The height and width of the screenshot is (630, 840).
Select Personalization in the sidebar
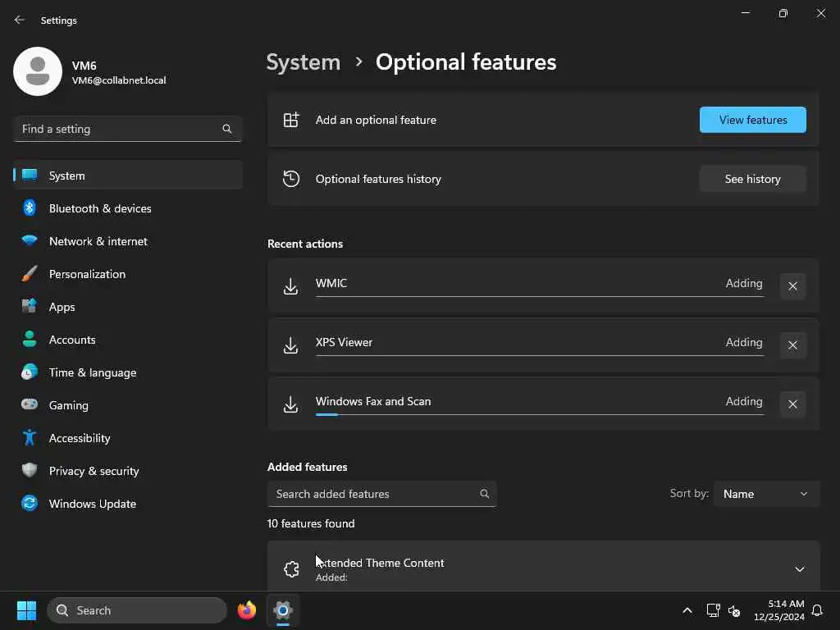pyautogui.click(x=87, y=274)
